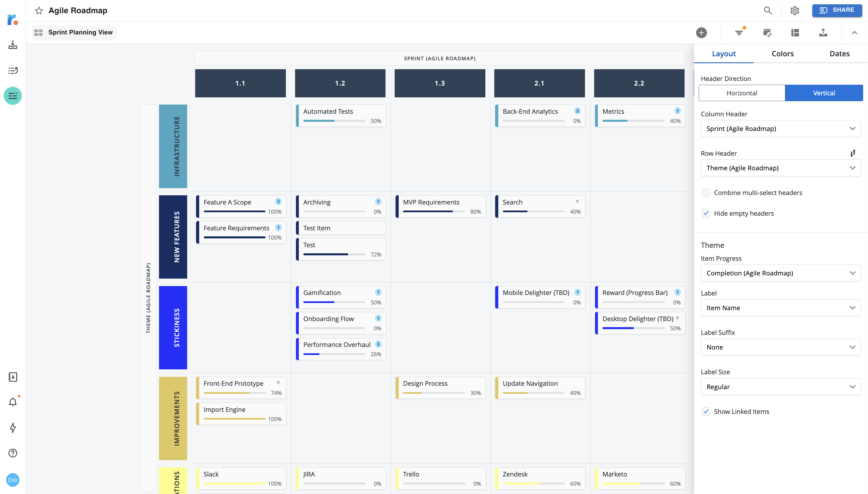868x494 pixels.
Task: Click the New Features navy row header
Action: point(173,237)
